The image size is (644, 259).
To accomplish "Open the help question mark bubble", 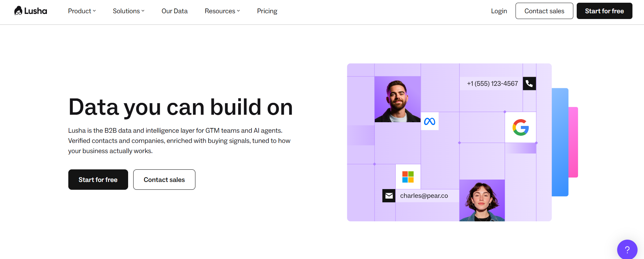I will click(627, 249).
